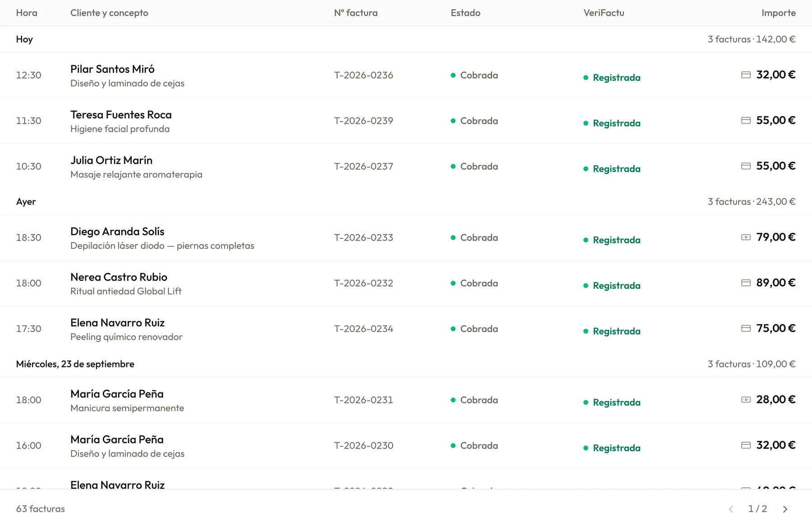Viewport: 812px width, 520px height.
Task: Go to previous page of invoices
Action: pyautogui.click(x=731, y=509)
